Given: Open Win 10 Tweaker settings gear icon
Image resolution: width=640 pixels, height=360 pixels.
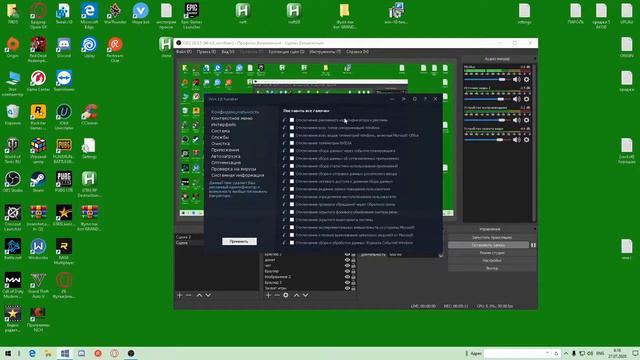Looking at the screenshot, I should click(x=415, y=99).
